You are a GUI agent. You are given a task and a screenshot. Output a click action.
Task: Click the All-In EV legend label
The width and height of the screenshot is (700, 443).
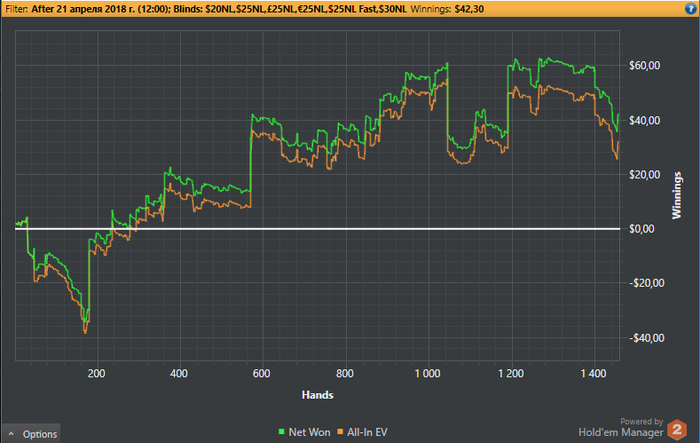click(x=367, y=432)
